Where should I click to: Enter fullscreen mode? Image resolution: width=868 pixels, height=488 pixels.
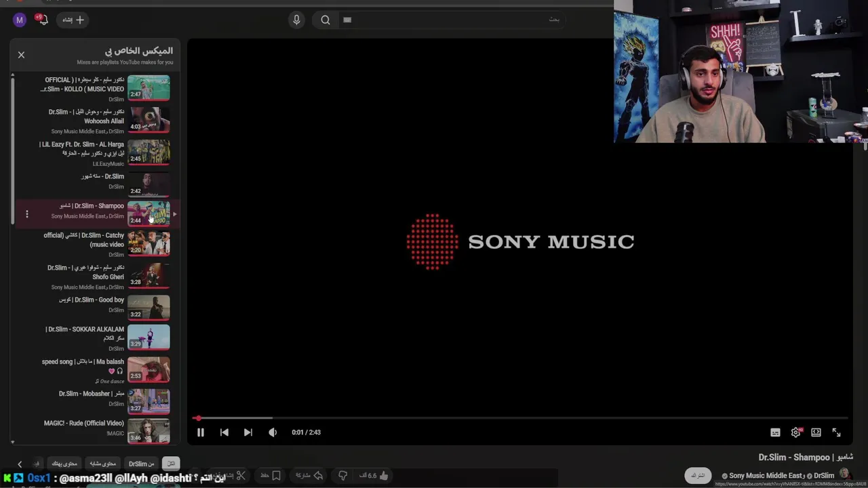point(836,432)
